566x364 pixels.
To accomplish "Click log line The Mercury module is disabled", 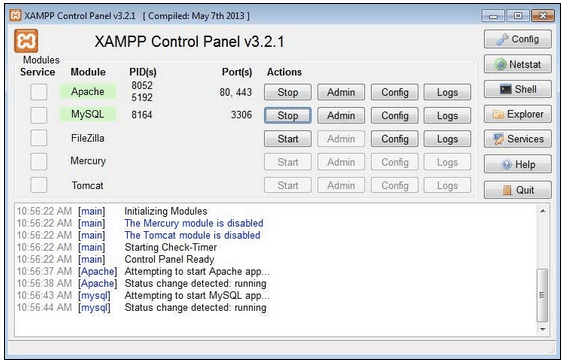I will click(194, 223).
